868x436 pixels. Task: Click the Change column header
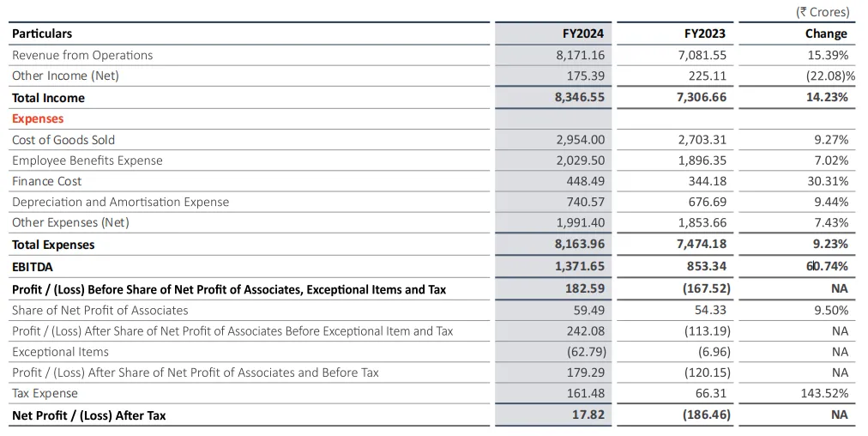[x=826, y=33]
